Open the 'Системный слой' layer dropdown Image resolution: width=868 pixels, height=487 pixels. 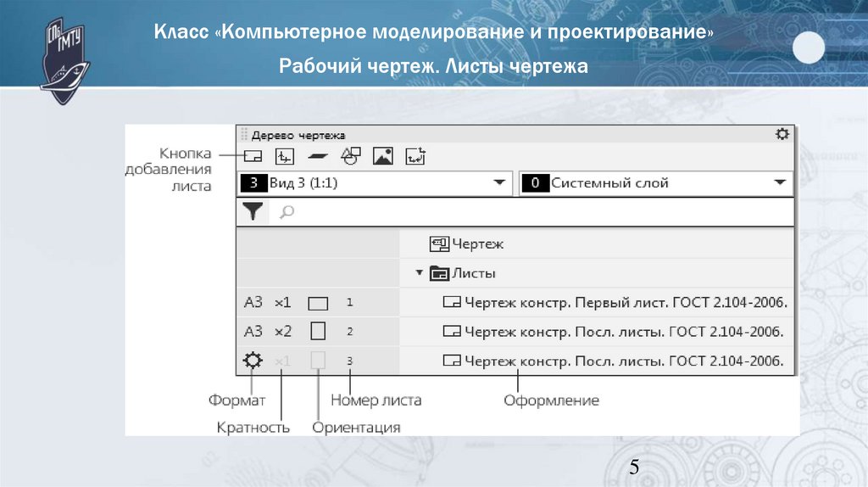click(780, 182)
